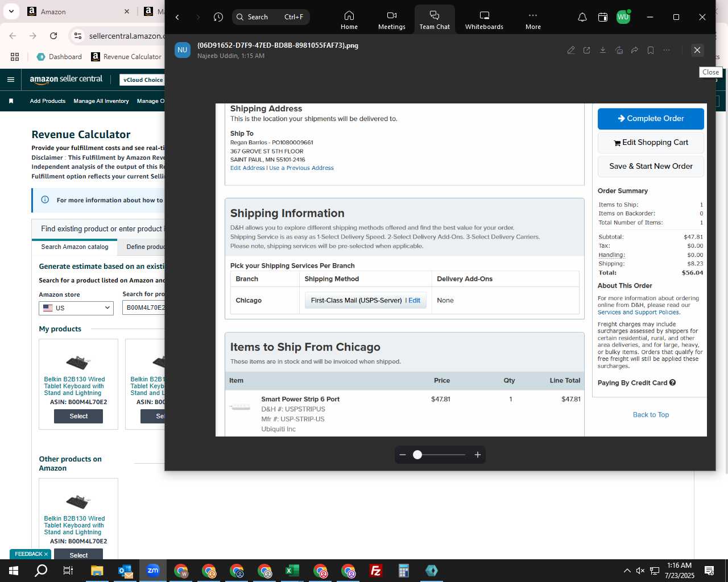Click the amazon seller central logo
Screen dimensions: 728x582
tap(66, 80)
